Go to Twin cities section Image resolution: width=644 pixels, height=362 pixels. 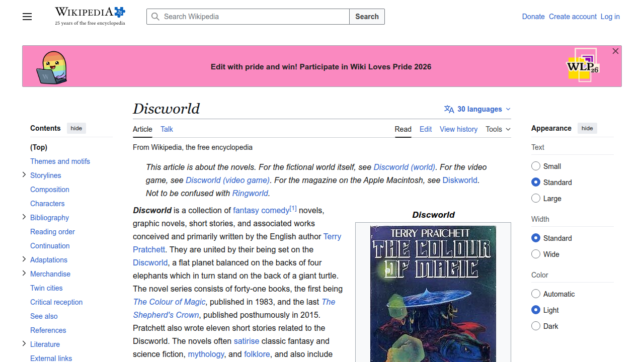tap(46, 288)
